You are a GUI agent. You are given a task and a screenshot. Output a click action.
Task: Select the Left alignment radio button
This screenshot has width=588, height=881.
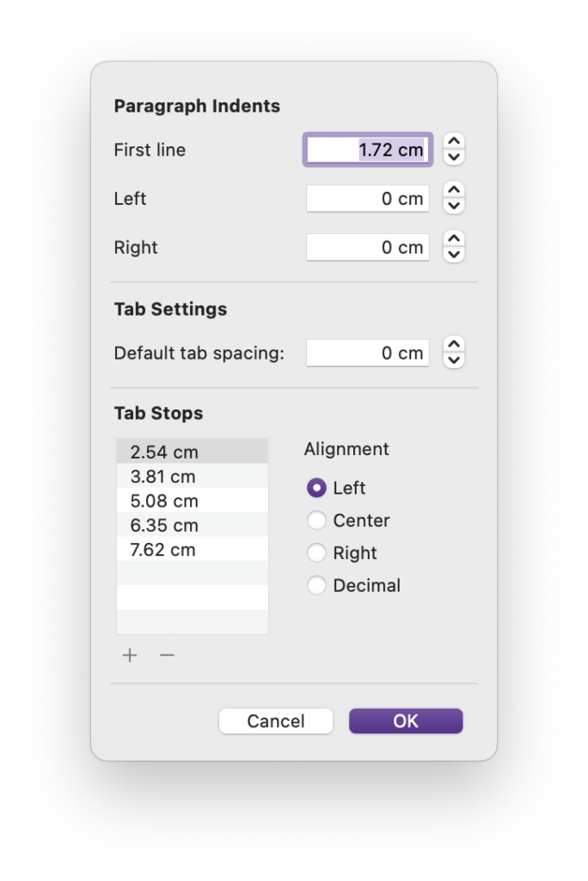coord(316,488)
